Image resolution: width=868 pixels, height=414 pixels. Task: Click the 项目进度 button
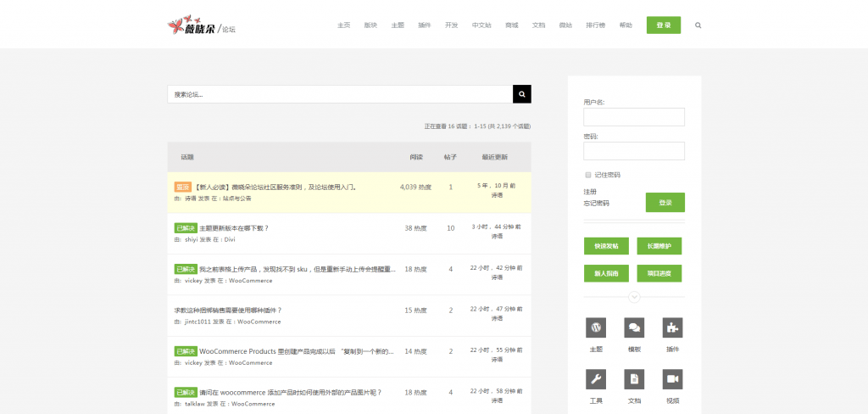(x=659, y=273)
